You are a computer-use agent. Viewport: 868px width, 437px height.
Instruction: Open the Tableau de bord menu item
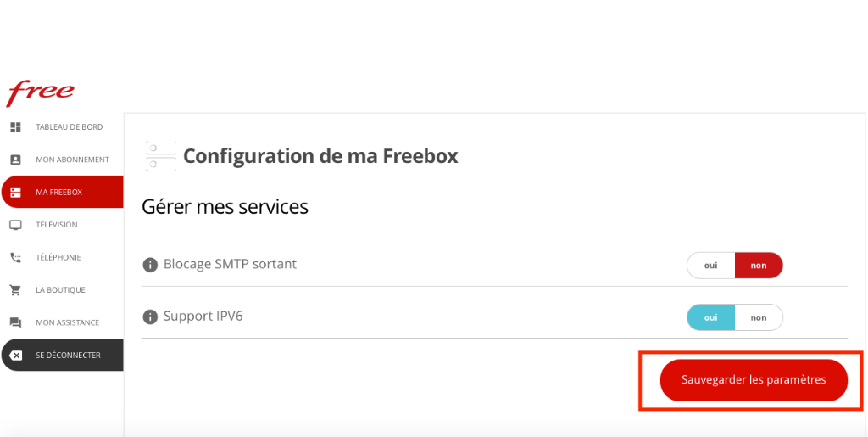(x=62, y=126)
